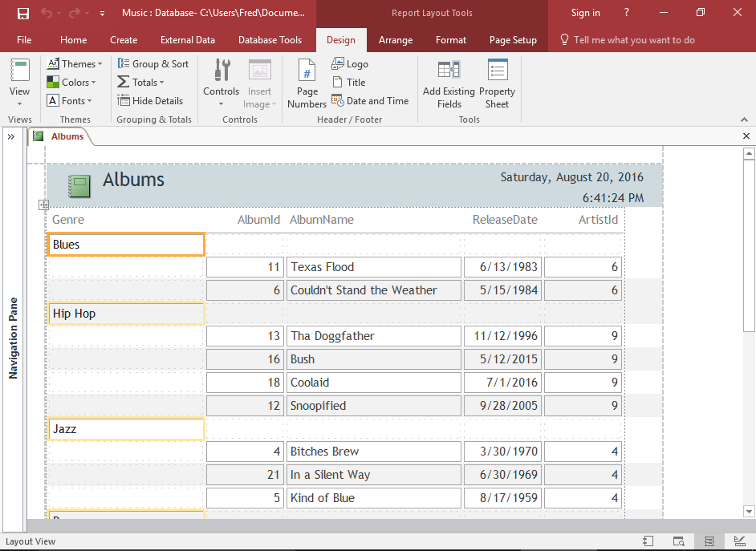The height and width of the screenshot is (551, 756).
Task: Click Page Numbers in Header/Footer group
Action: click(x=306, y=82)
